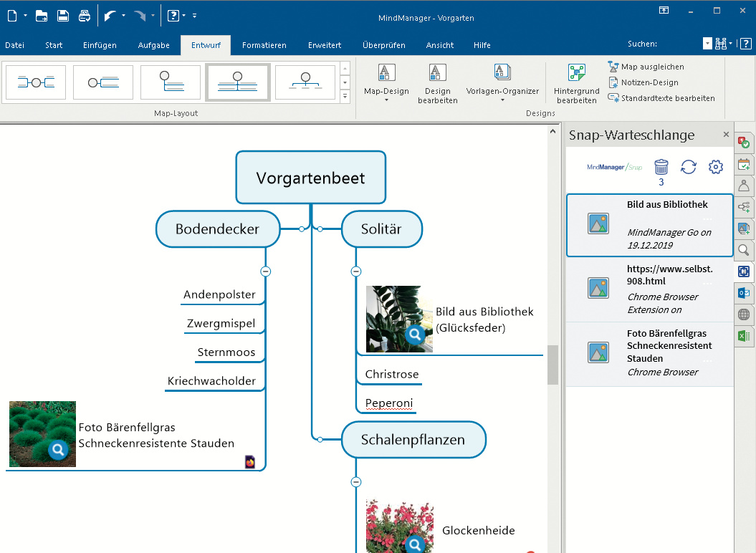Image resolution: width=756 pixels, height=553 pixels.
Task: Redo with the grey arrow icon
Action: click(x=140, y=16)
